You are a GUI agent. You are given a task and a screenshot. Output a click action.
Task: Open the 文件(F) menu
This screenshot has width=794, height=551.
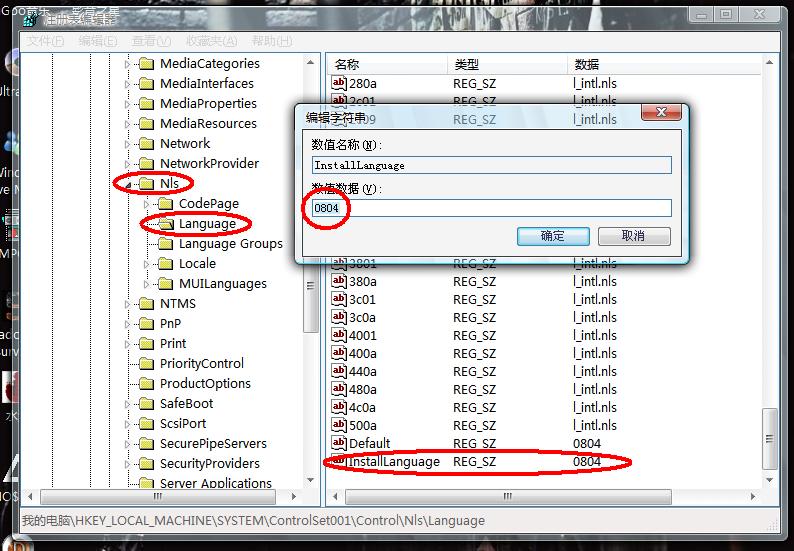tap(45, 41)
